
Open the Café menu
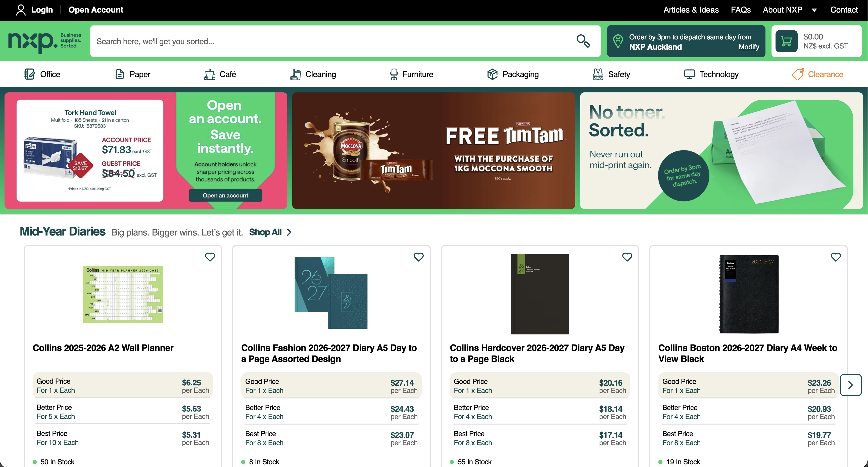[x=220, y=74]
